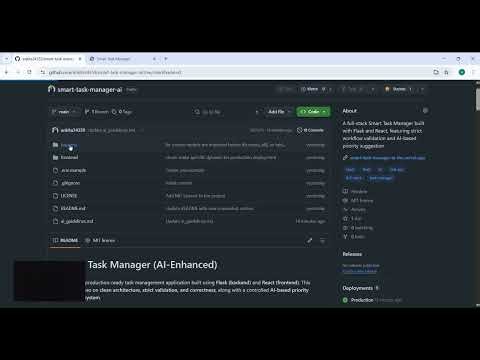Expand the Starred lists dropdown arrow
480x360 pixels.
(422, 89)
